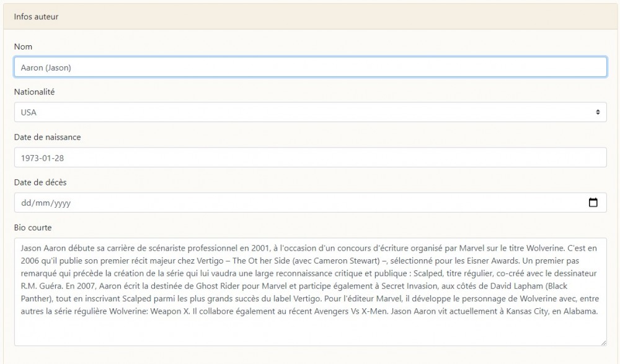
Task: Click the Bio courte label
Action: point(33,228)
